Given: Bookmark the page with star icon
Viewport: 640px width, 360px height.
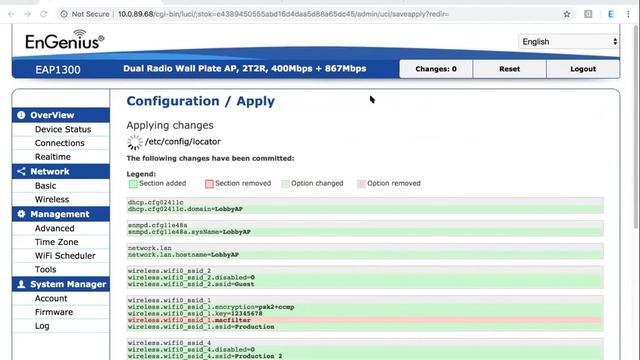Looking at the screenshot, I should pos(567,14).
